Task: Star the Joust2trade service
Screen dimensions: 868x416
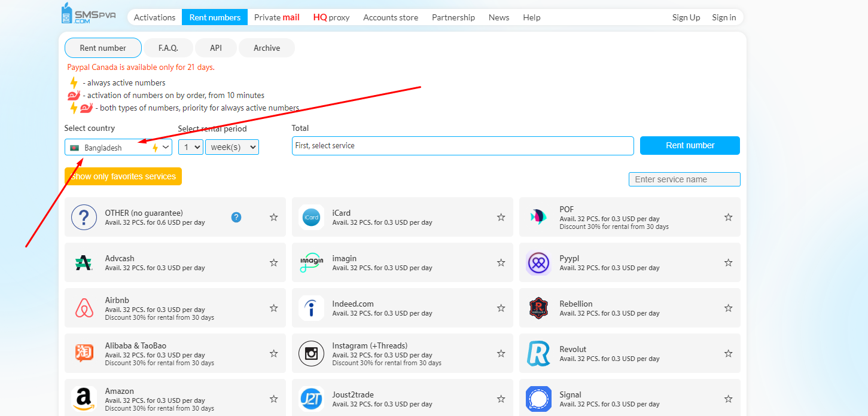Action: [501, 399]
